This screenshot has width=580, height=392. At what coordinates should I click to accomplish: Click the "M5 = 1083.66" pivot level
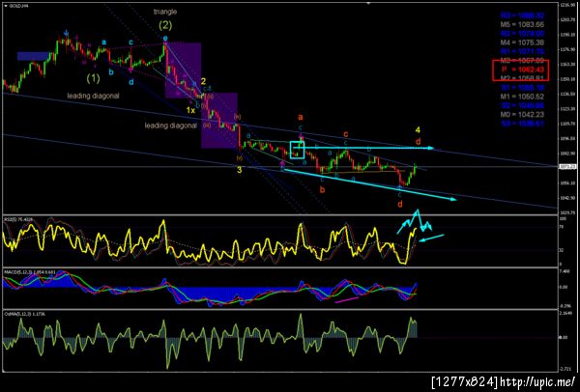522,25
